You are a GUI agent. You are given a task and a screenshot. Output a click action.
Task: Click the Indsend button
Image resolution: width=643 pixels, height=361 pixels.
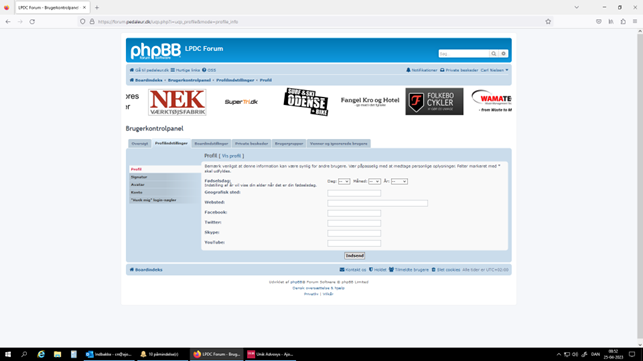(355, 256)
